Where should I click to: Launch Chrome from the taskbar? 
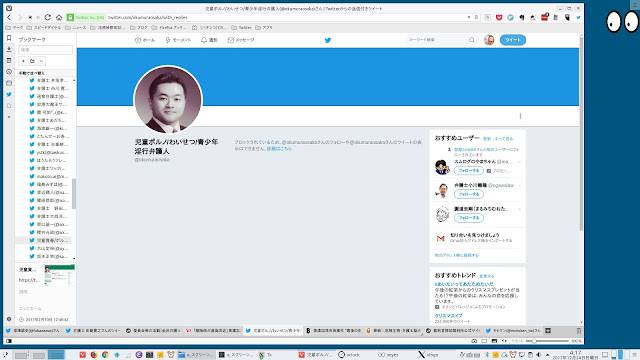pos(105,355)
